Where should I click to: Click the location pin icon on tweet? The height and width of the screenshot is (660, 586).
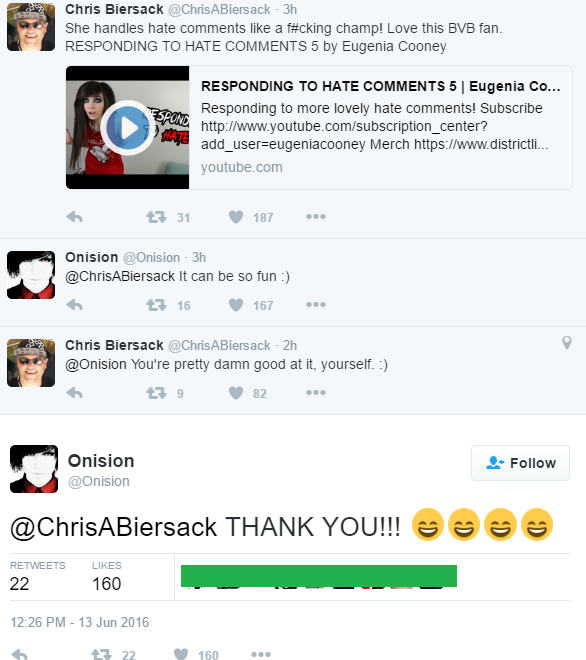coord(567,343)
